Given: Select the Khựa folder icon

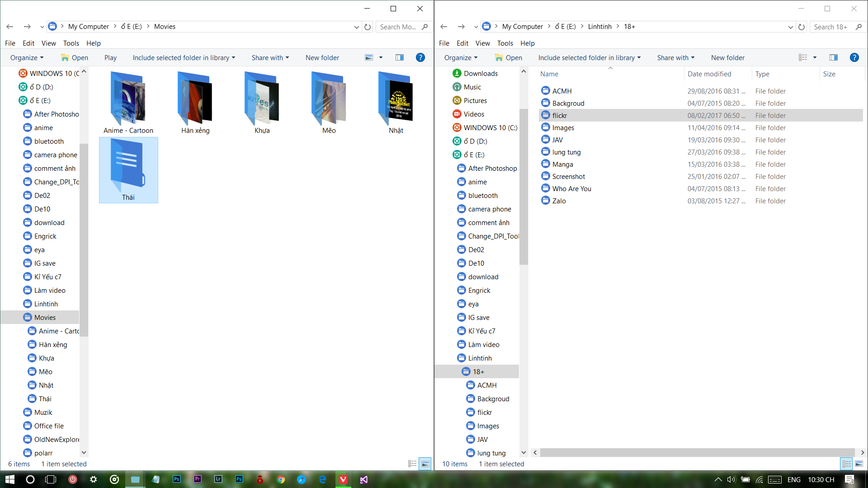Looking at the screenshot, I should tap(262, 98).
